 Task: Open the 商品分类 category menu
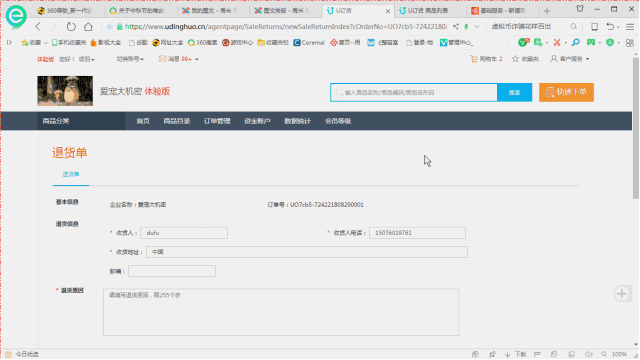pos(81,121)
